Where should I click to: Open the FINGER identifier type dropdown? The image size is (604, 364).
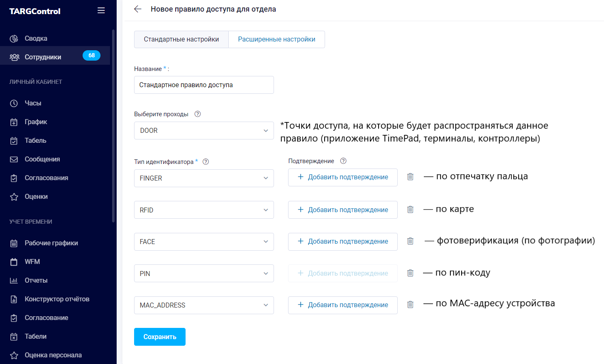[x=204, y=178]
